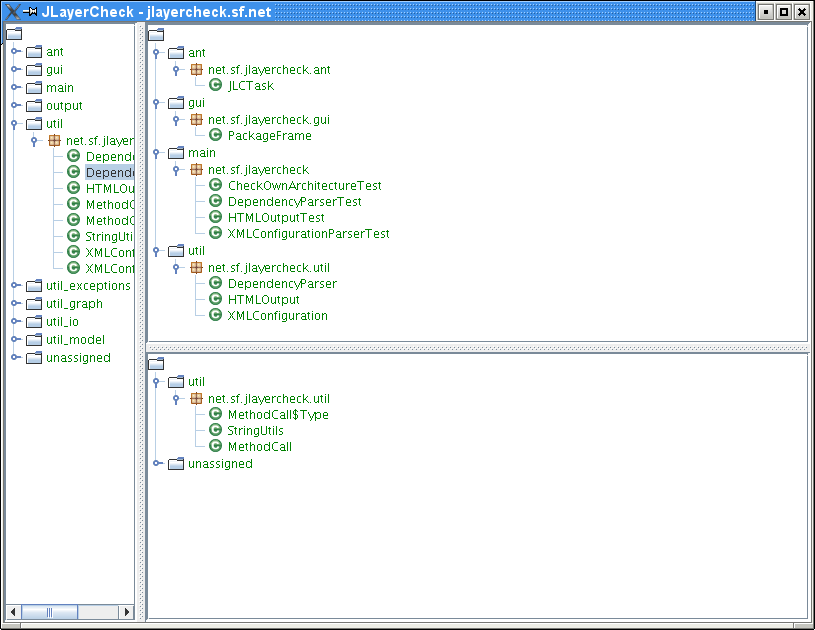
Task: Expand the util_io folder
Action: [x=15, y=321]
